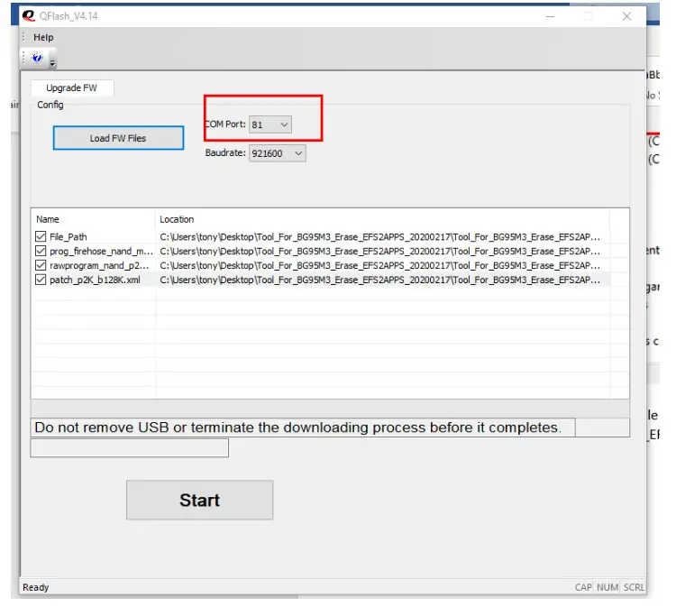676x616 pixels.
Task: Click the location path of File_Path row
Action: [379, 237]
